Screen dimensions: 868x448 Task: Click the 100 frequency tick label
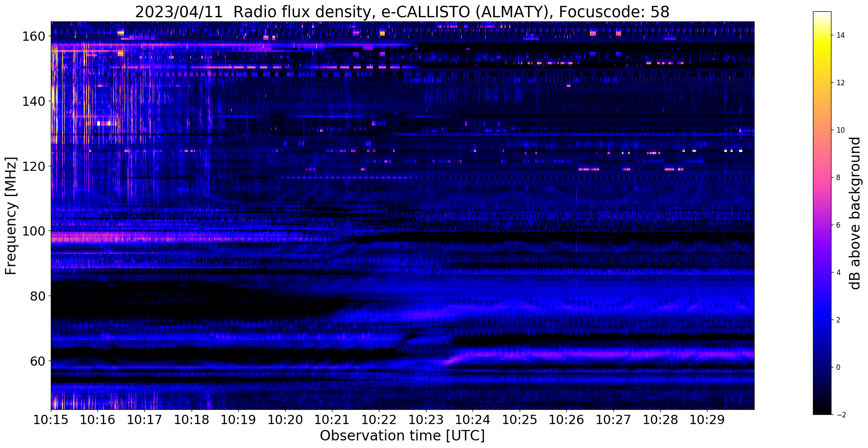tap(34, 231)
